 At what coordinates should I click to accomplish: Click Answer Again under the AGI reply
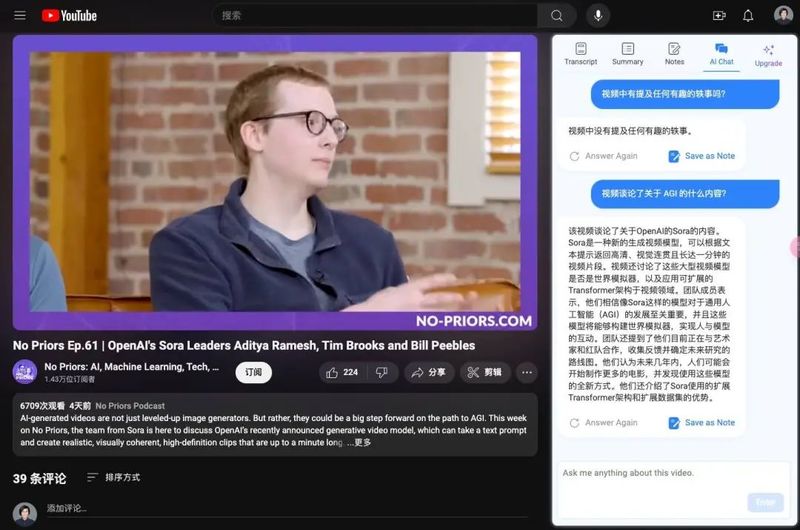coord(604,423)
